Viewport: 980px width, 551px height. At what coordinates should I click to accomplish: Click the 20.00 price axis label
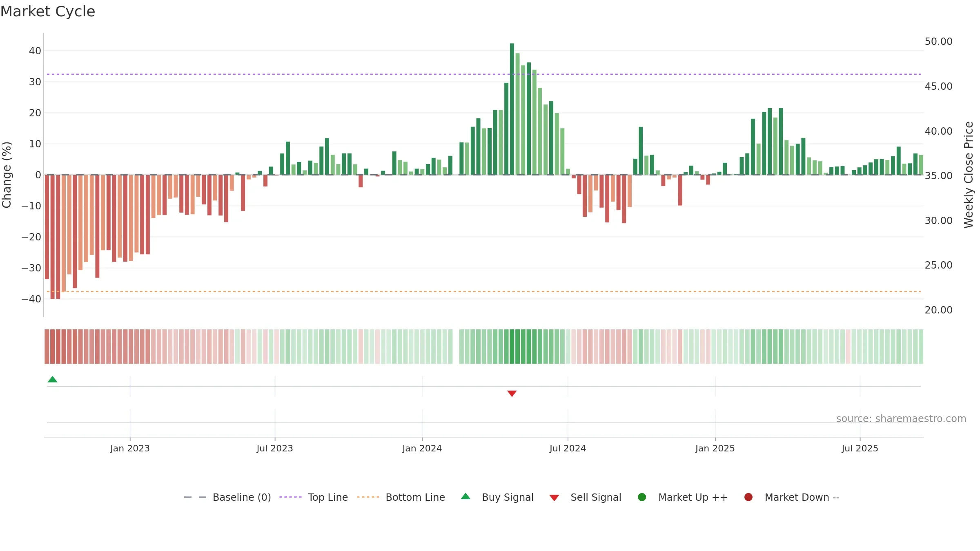click(x=938, y=310)
